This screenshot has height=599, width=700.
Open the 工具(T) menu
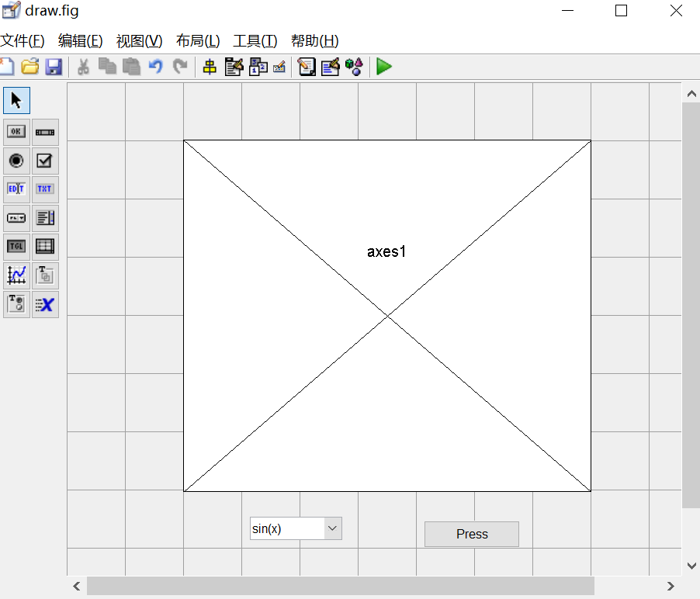click(255, 41)
